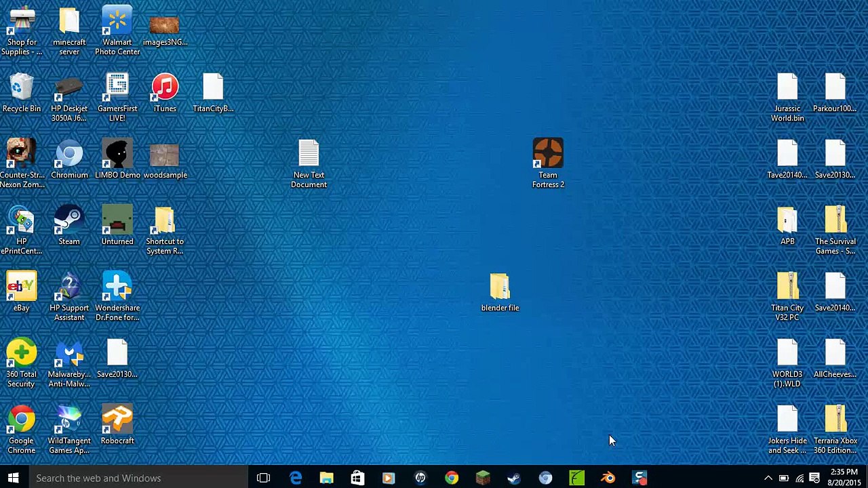Select the Malwarebytes Anti-Malware shortcut
This screenshot has width=868, height=488.
(x=69, y=364)
